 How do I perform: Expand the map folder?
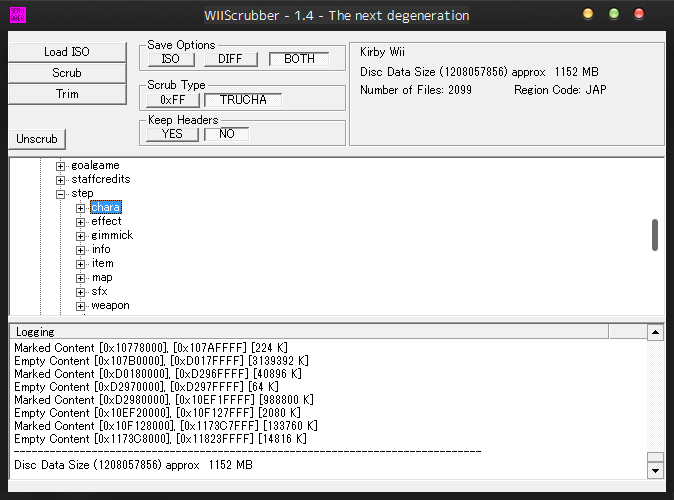[x=80, y=279]
